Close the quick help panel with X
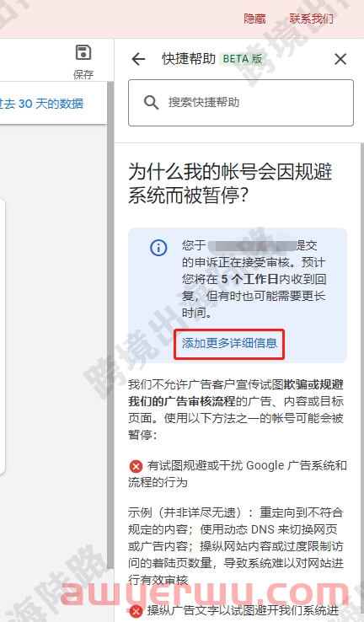 click(x=340, y=59)
